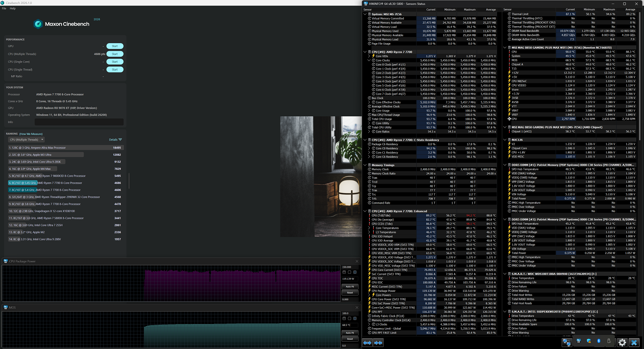Viewport: 644px width, 349px height.
Task: Click the Maxon Cinebench logo icon
Action: pyautogui.click(x=38, y=24)
